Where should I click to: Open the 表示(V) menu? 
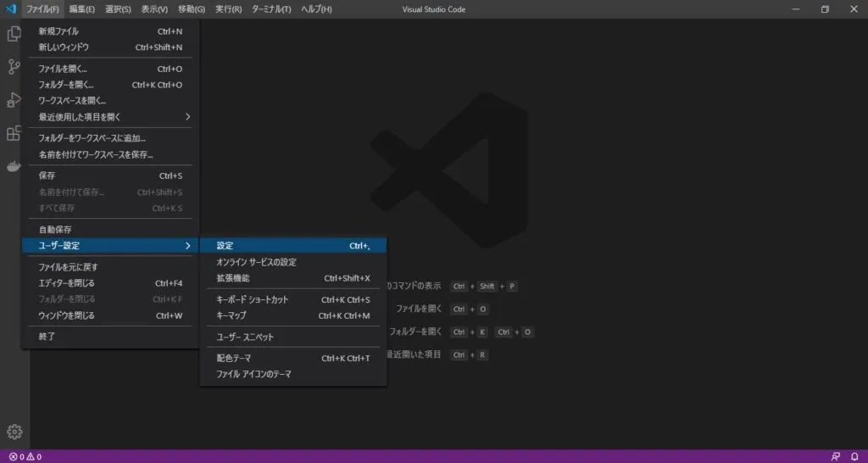[154, 9]
